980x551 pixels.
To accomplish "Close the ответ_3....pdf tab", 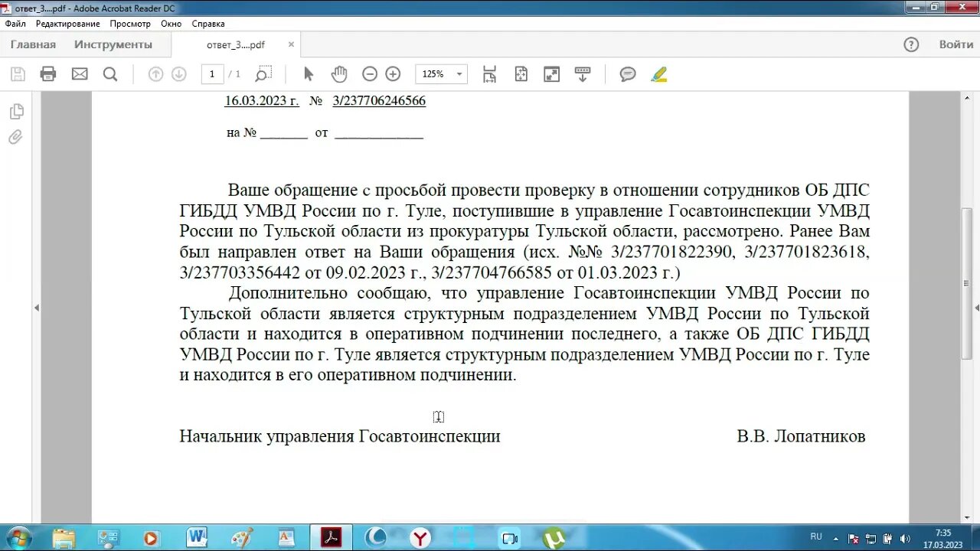I will click(291, 44).
